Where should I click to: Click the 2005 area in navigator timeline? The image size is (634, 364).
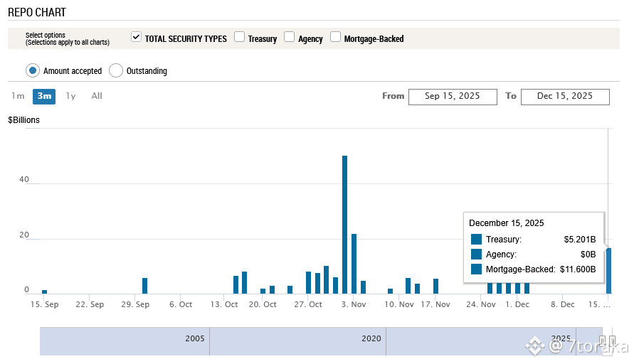pos(125,341)
